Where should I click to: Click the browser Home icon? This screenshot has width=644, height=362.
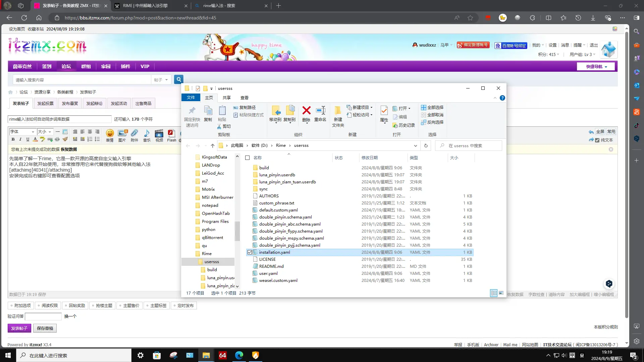(x=39, y=18)
